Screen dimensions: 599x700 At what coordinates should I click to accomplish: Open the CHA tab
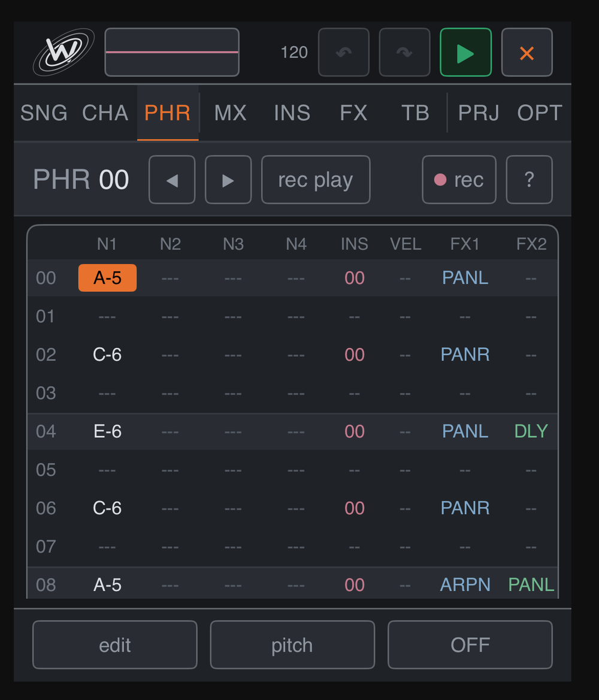click(105, 113)
